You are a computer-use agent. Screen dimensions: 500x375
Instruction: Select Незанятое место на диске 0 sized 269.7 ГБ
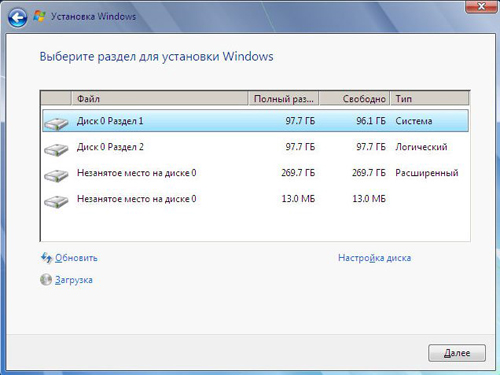[x=255, y=173]
